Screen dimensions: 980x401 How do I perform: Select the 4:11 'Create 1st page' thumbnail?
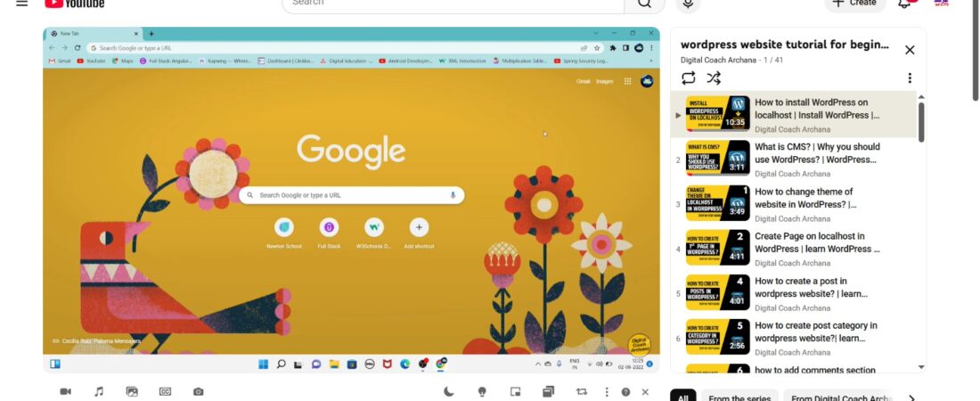click(717, 247)
